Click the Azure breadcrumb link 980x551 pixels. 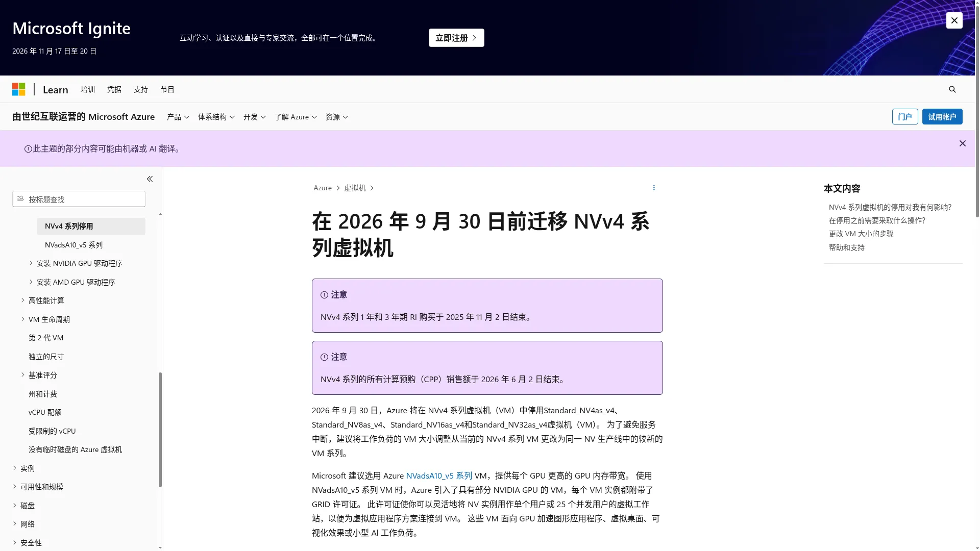tap(323, 188)
